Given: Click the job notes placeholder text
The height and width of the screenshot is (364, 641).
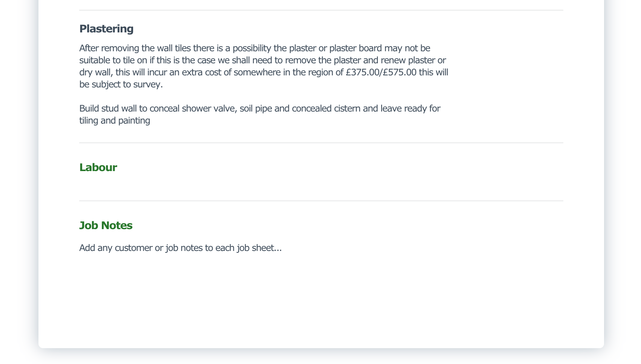Looking at the screenshot, I should click(x=181, y=248).
